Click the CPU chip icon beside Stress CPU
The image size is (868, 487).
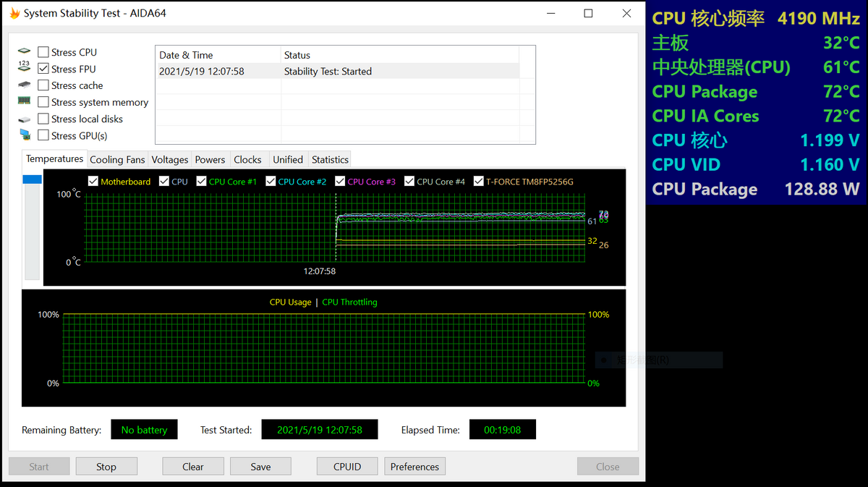25,52
